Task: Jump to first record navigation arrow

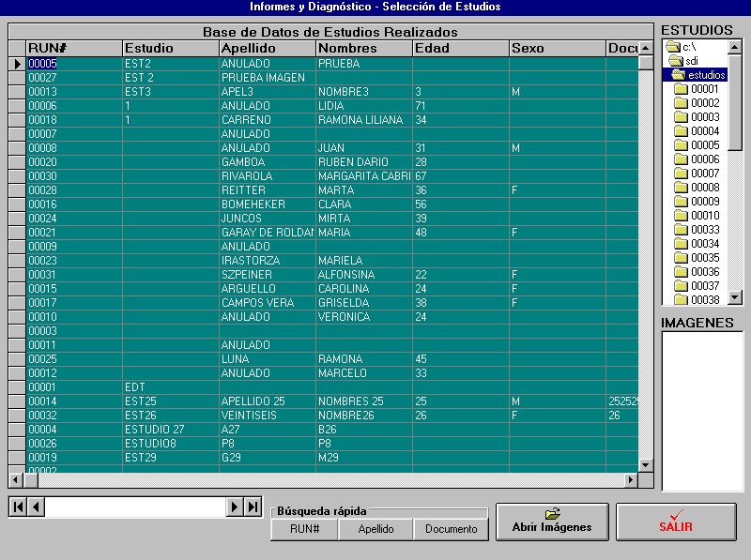Action: click(18, 507)
